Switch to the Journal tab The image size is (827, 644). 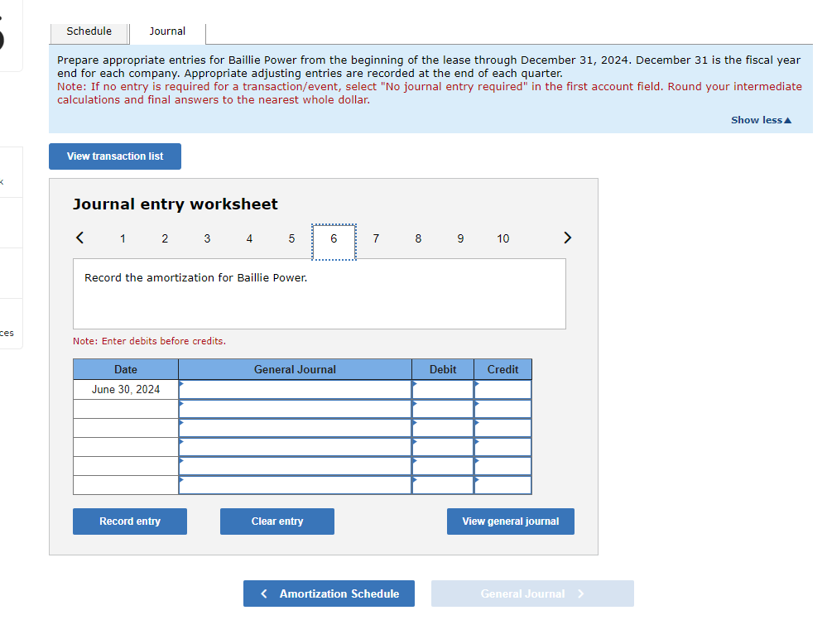pos(168,31)
